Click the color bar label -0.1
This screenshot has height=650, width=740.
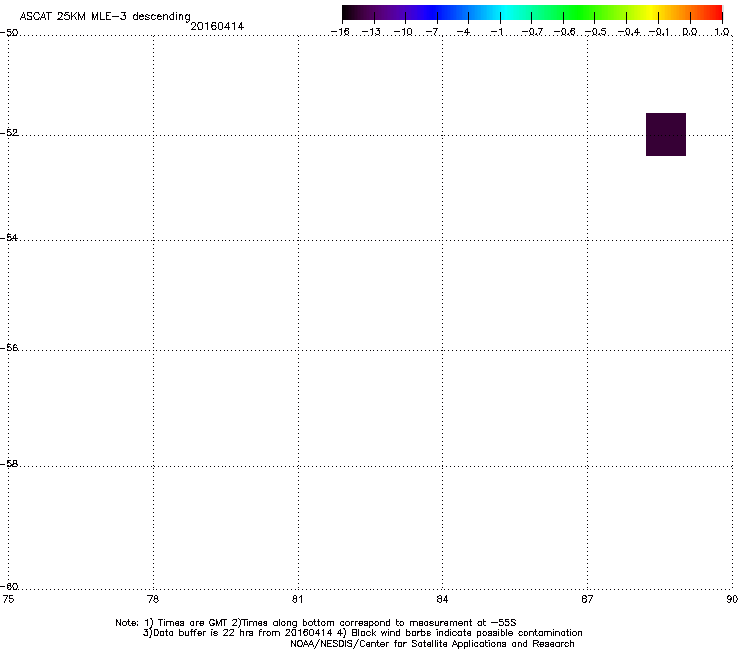[x=659, y=32]
